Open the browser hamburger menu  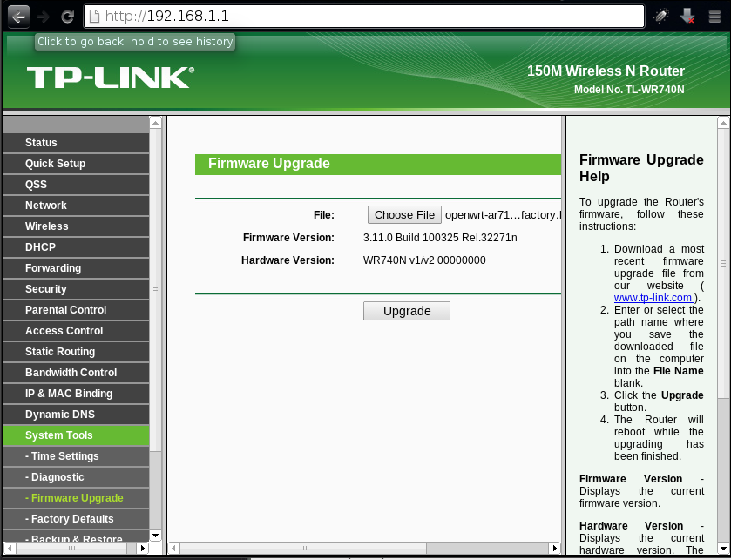[714, 17]
